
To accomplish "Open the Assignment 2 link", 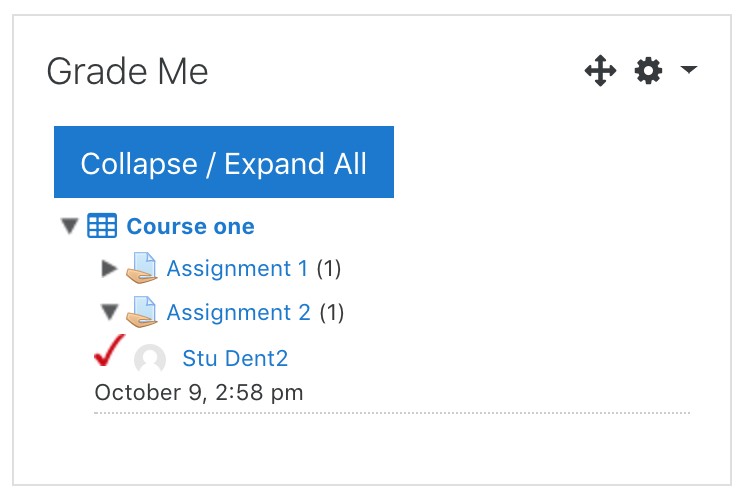I will point(238,312).
